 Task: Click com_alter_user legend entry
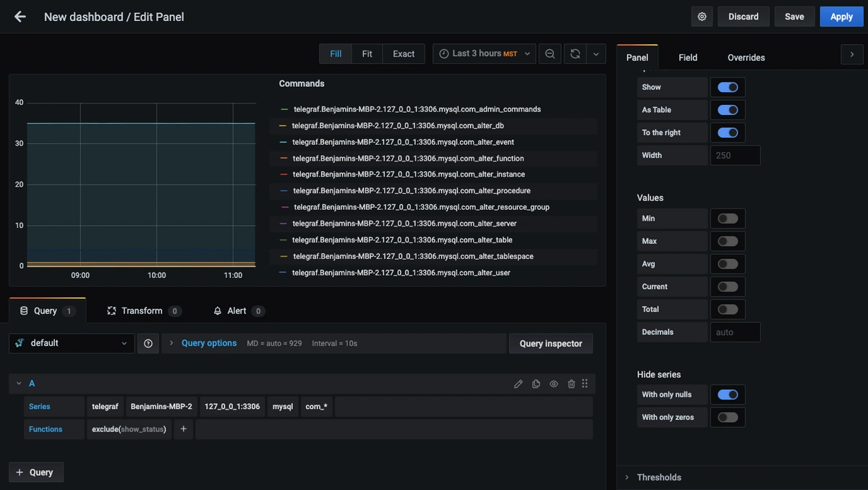[401, 273]
